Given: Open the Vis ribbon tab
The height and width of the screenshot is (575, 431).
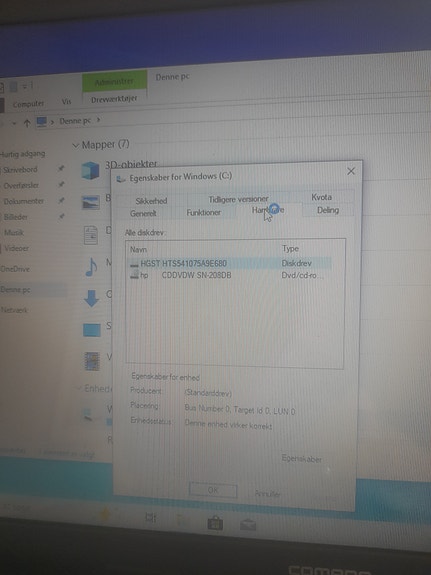Looking at the screenshot, I should (66, 101).
